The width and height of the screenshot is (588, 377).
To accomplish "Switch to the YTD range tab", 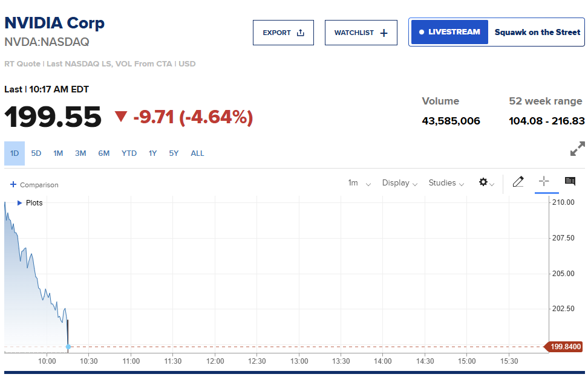I will pyautogui.click(x=129, y=153).
